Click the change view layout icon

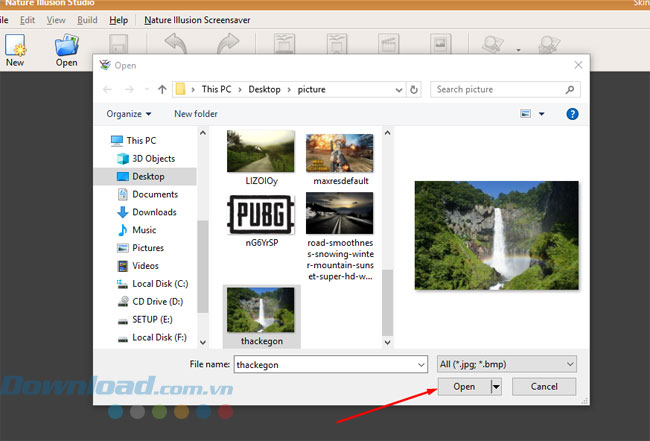point(526,114)
